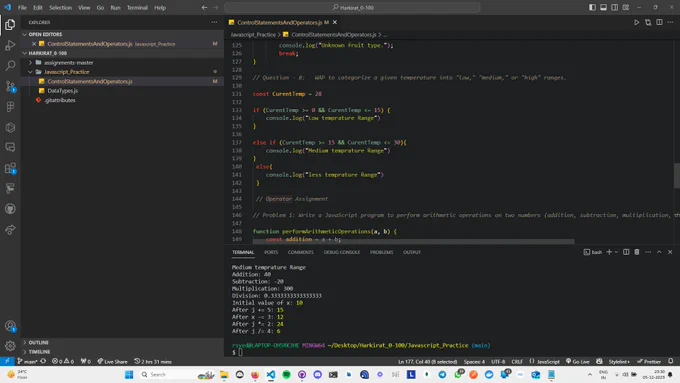
Task: Open the Selection menu
Action: (x=60, y=7)
